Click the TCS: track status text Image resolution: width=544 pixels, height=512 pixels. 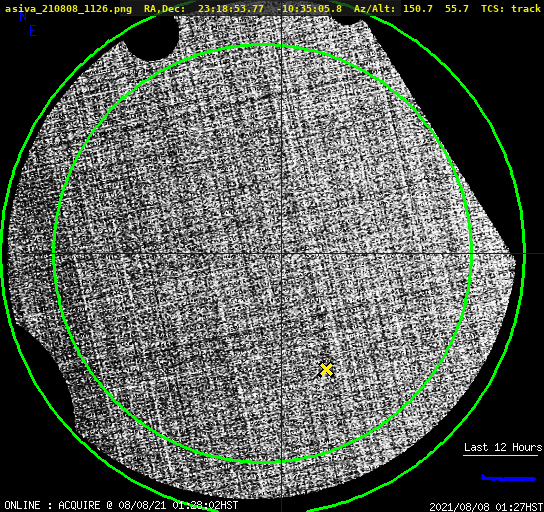(x=511, y=9)
